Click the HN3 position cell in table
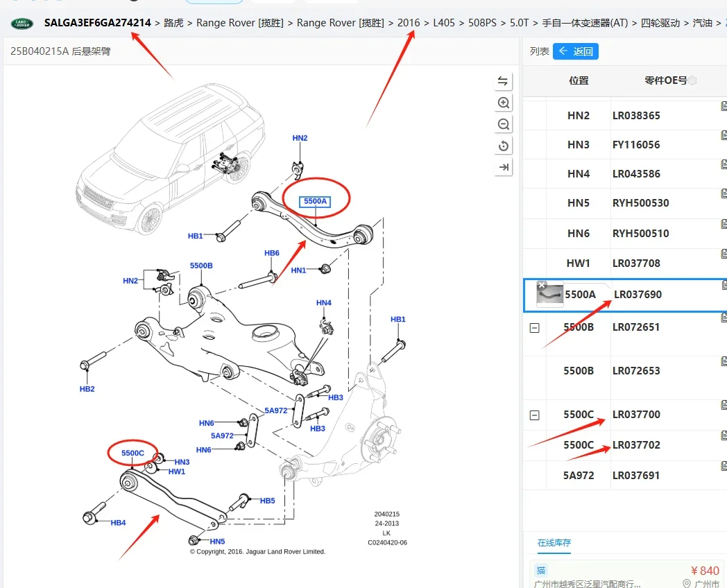Image resolution: width=727 pixels, height=588 pixels. point(579,145)
